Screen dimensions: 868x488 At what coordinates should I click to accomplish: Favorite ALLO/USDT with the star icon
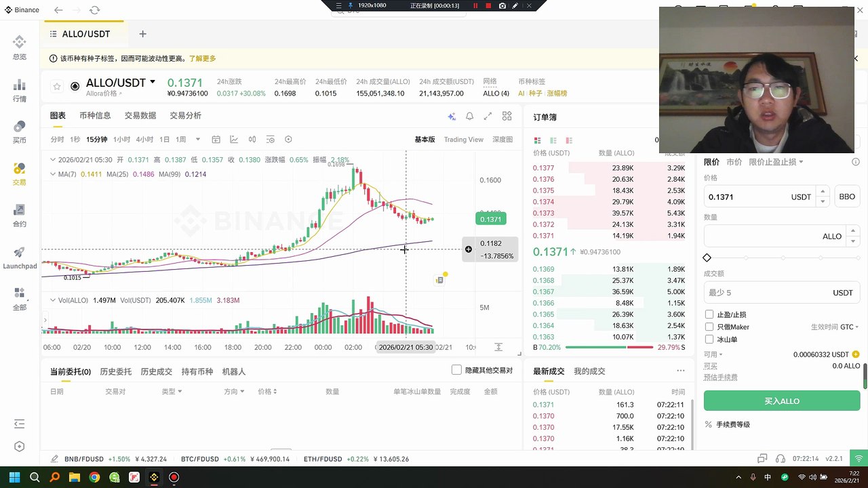(x=57, y=86)
